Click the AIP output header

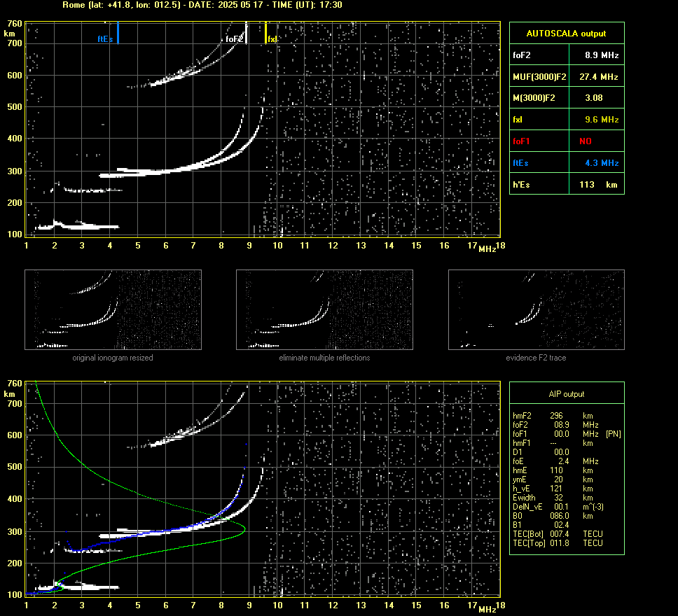[566, 394]
